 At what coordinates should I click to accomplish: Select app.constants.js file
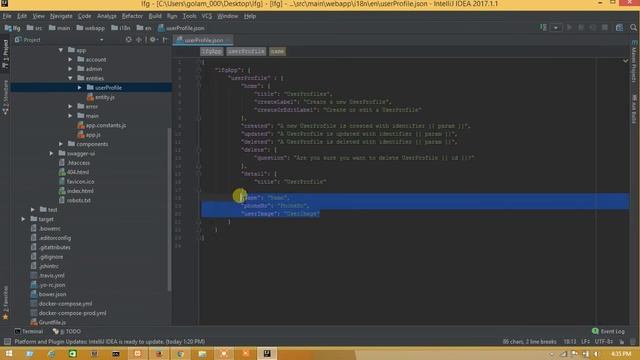pyautogui.click(x=102, y=125)
